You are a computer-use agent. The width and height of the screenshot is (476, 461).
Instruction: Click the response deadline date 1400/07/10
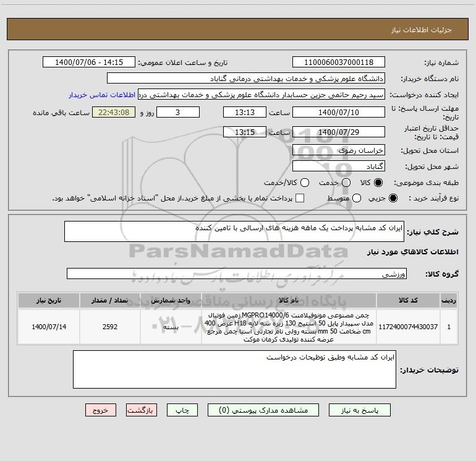point(339,112)
